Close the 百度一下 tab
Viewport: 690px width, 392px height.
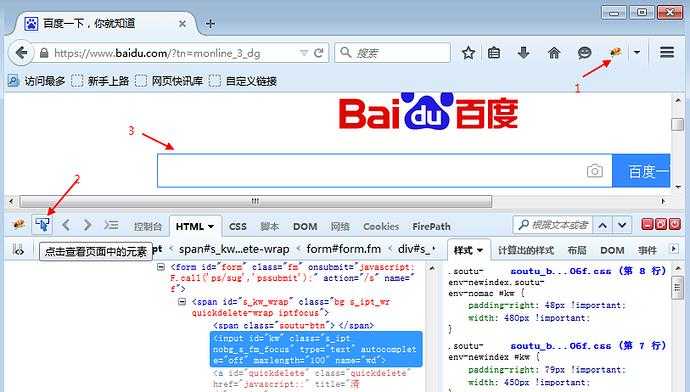(182, 24)
